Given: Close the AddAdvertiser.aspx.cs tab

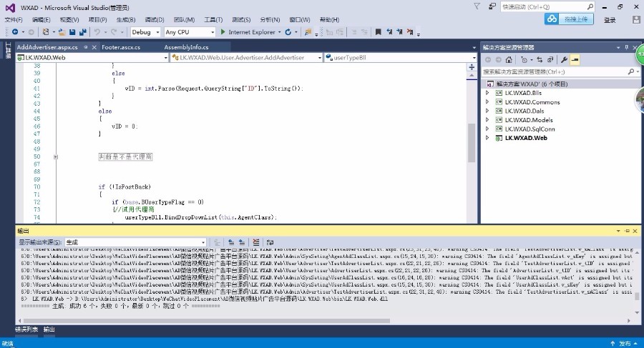Looking at the screenshot, I should coord(94,47).
